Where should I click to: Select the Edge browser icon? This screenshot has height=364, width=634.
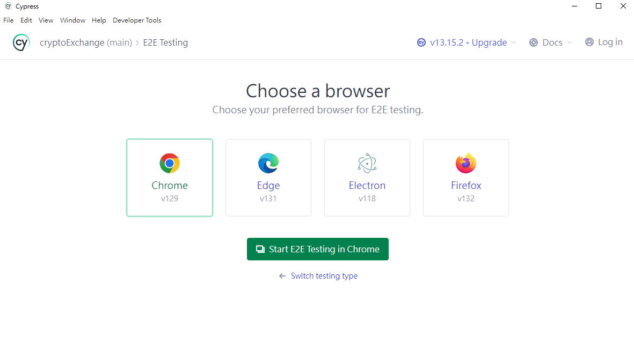268,163
